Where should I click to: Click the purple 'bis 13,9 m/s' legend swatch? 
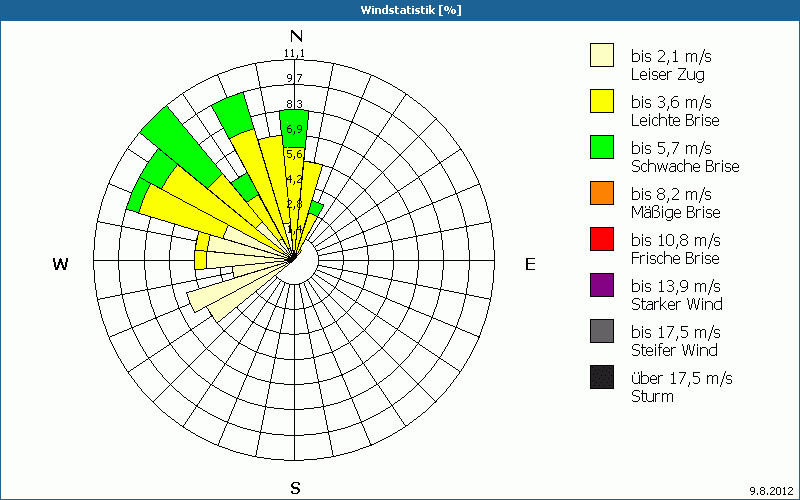[602, 285]
